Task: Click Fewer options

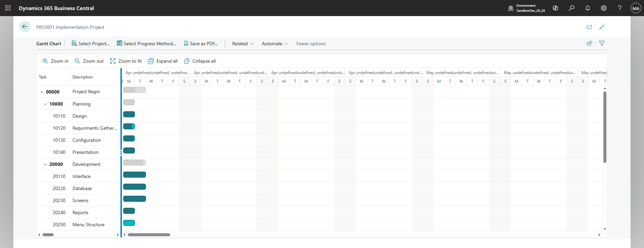Action: tap(311, 44)
